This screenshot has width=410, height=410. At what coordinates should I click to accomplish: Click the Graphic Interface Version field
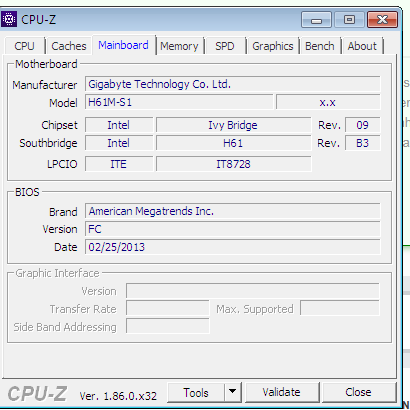point(253,291)
